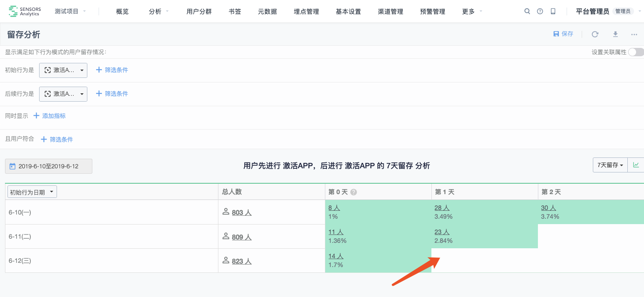Click the 823 人 total link
This screenshot has height=297, width=644.
click(x=242, y=261)
